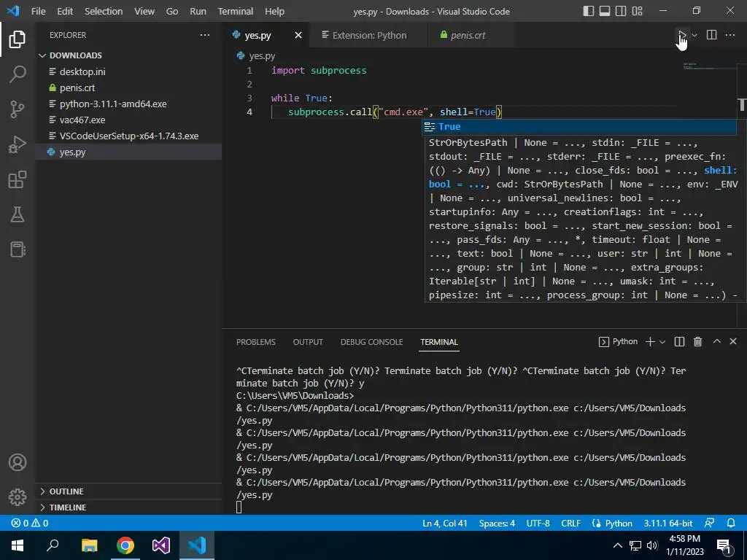Open the File menu
This screenshot has height=560, width=747.
pos(38,11)
